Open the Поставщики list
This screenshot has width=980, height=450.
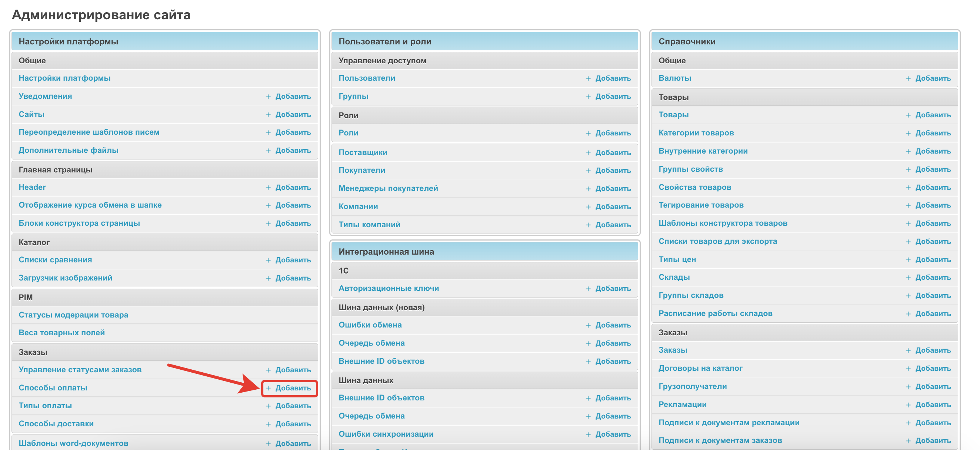[x=363, y=152]
